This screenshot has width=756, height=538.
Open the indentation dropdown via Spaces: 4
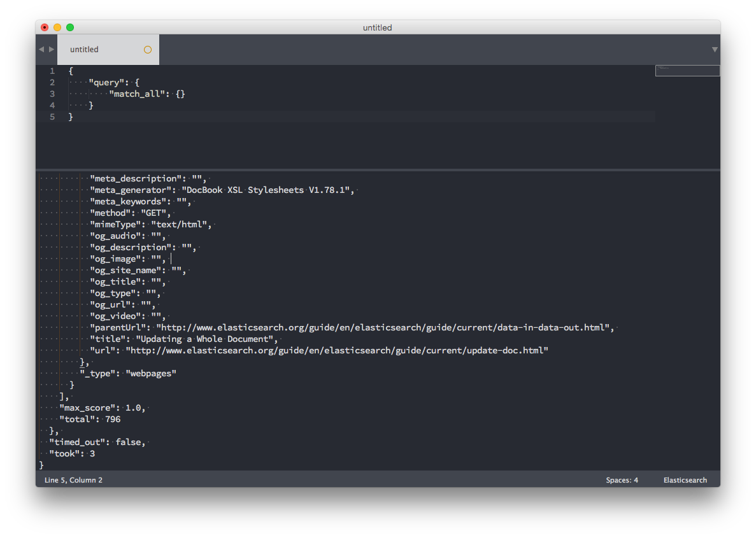(x=622, y=480)
